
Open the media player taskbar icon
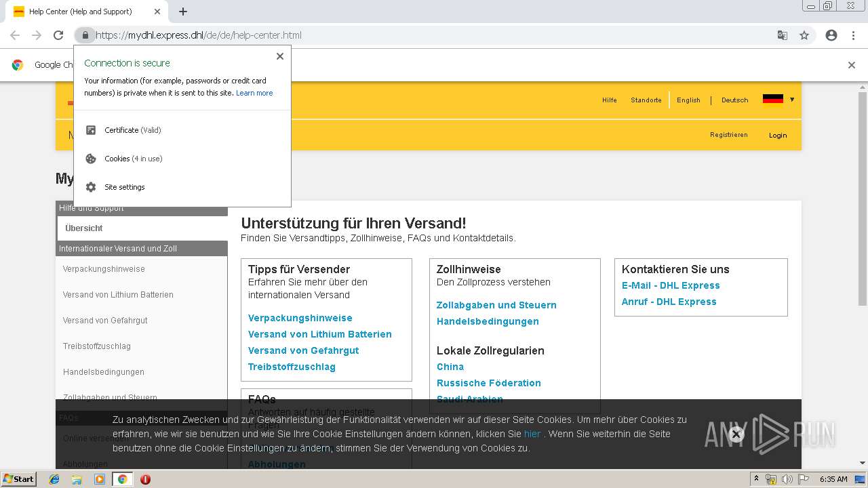pyautogui.click(x=100, y=479)
